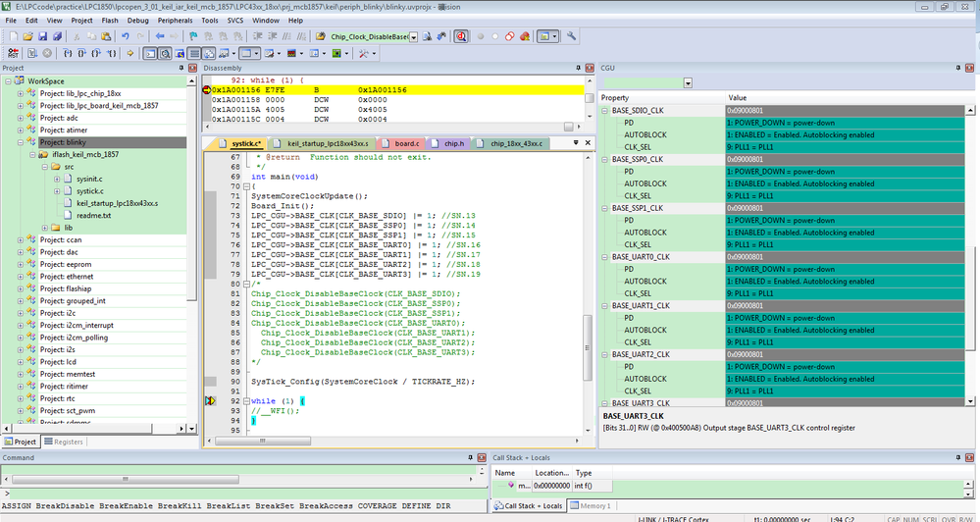Close the Disassembly panel
The image size is (980, 522).
pyautogui.click(x=589, y=69)
